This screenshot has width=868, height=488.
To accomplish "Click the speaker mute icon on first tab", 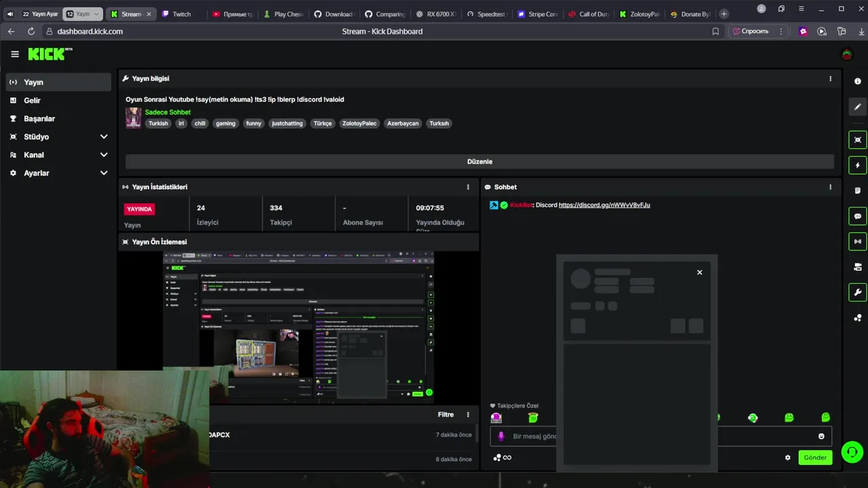I will 9,14.
